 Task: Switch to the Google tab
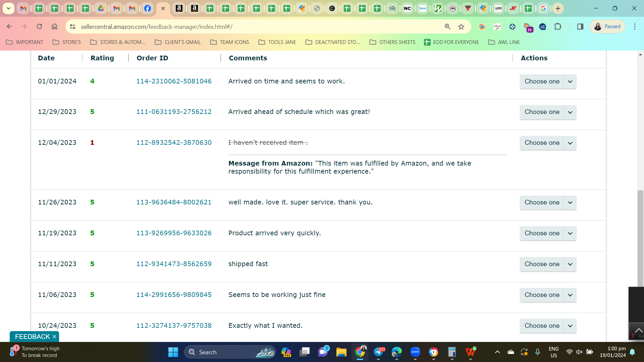point(543,8)
